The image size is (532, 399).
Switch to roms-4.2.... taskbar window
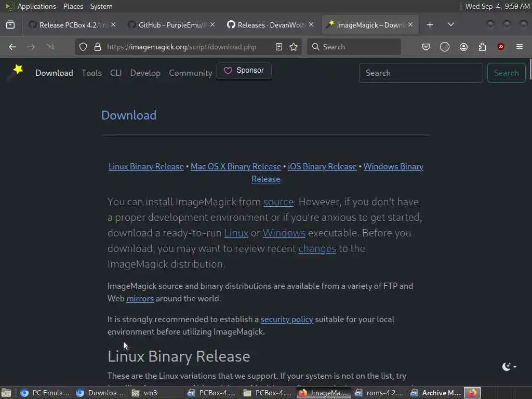(379, 393)
